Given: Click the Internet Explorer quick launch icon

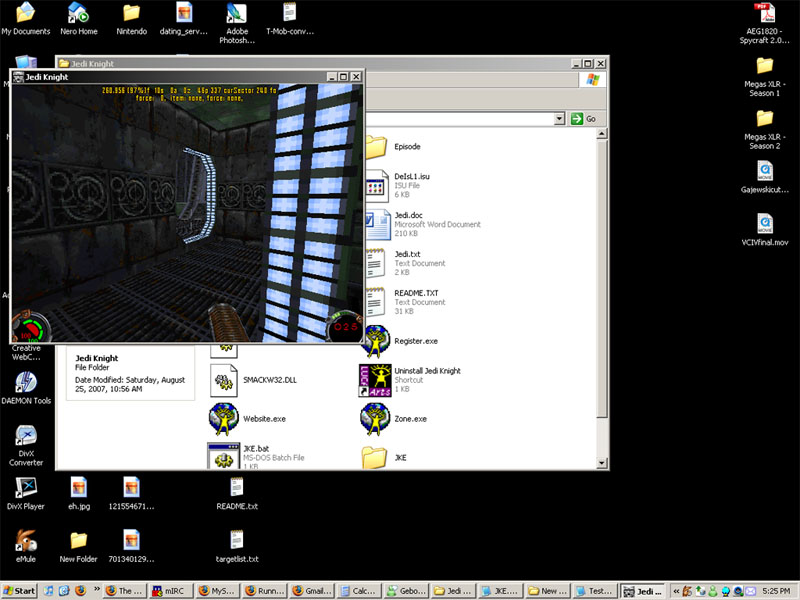Looking at the screenshot, I should click(x=64, y=591).
